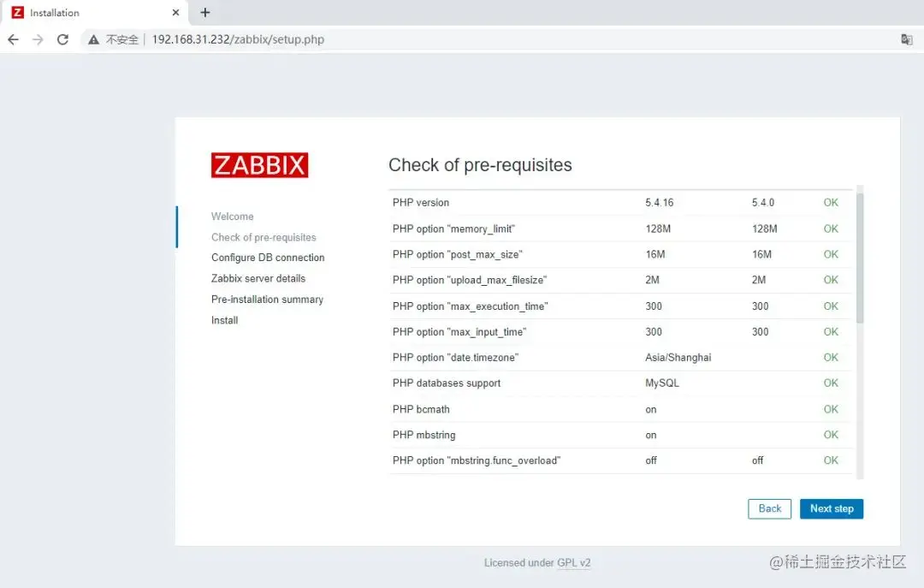Click the Back button
This screenshot has height=588, width=924.
[x=770, y=509]
